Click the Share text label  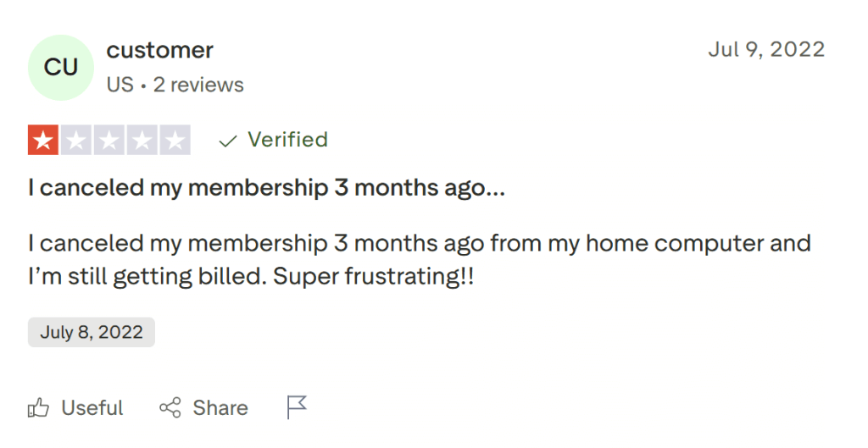[220, 408]
